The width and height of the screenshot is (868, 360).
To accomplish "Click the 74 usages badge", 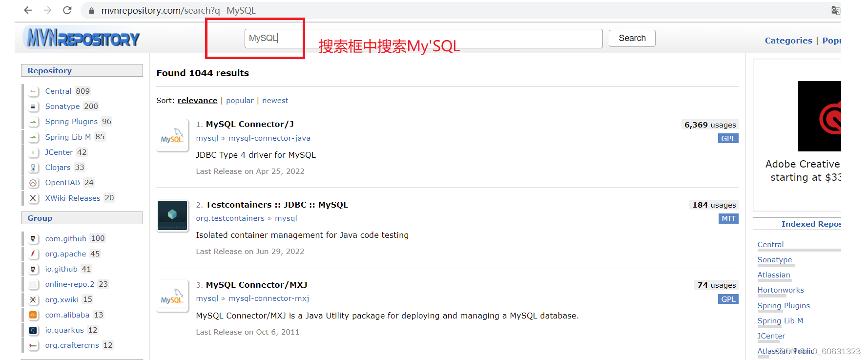I will [x=717, y=285].
